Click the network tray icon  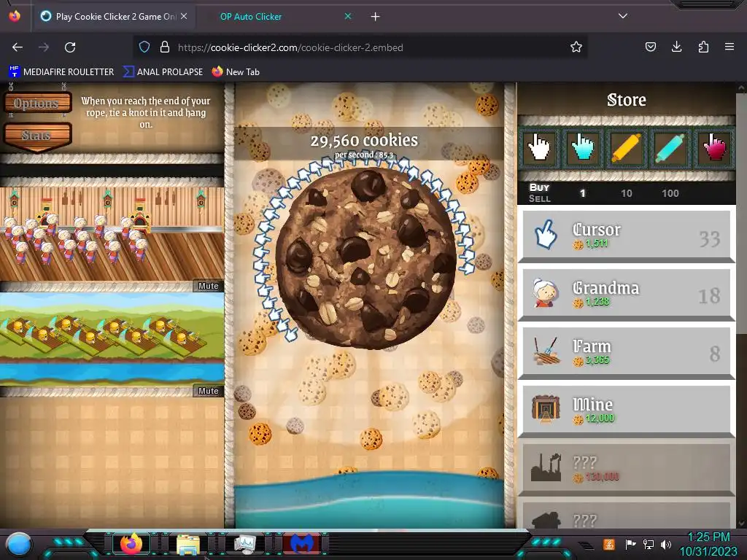click(x=649, y=544)
